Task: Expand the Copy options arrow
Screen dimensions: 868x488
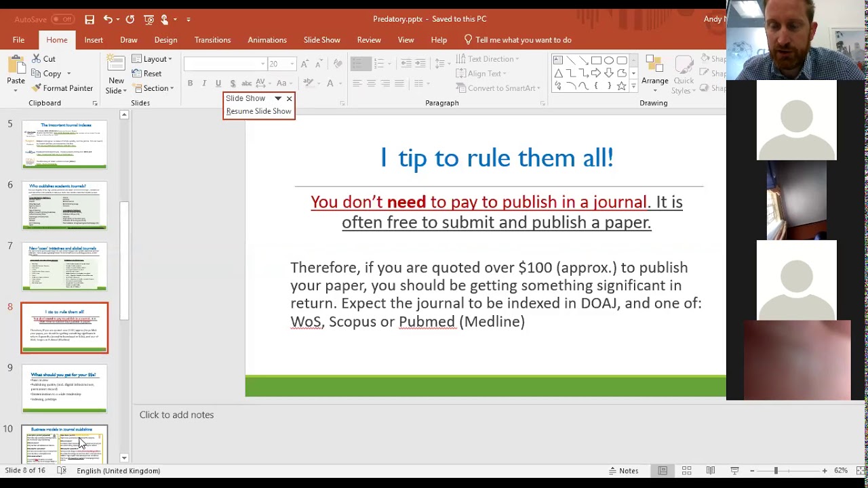Action: coord(68,73)
